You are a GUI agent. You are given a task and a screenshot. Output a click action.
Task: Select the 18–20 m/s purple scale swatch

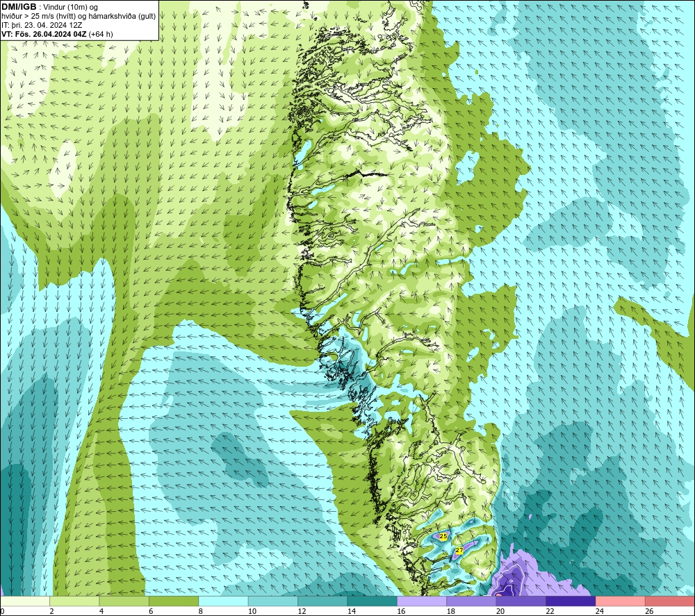(472, 601)
